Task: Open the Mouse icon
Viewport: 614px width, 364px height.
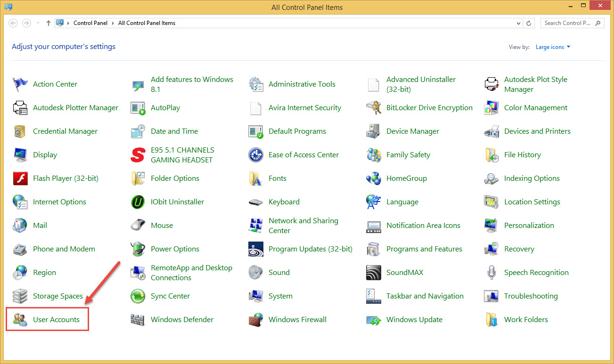Action: point(138,226)
